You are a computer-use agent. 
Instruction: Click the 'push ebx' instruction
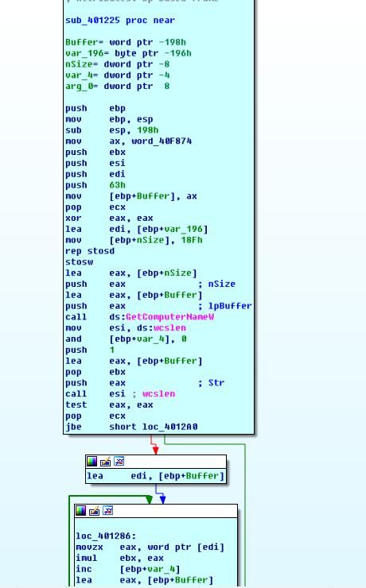tap(95, 153)
